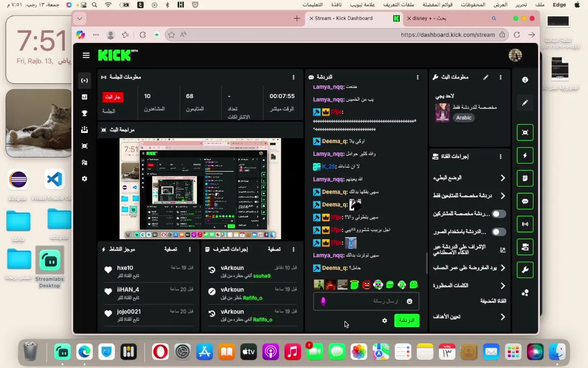Open the three-dot menu of session info panel
This screenshot has width=588, height=368.
(293, 77)
